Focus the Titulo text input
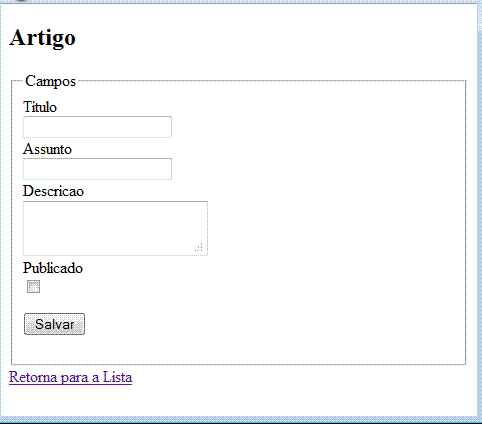 97,127
